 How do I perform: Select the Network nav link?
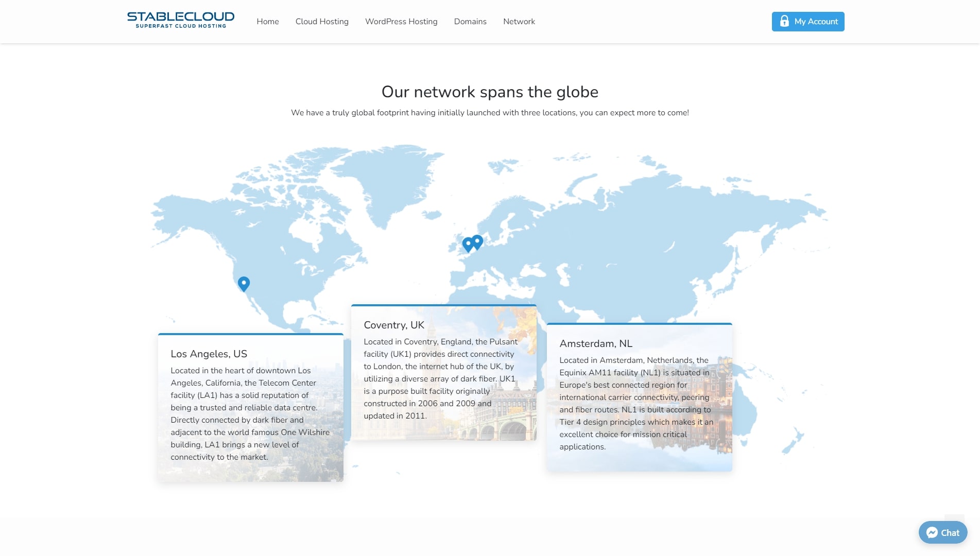519,22
